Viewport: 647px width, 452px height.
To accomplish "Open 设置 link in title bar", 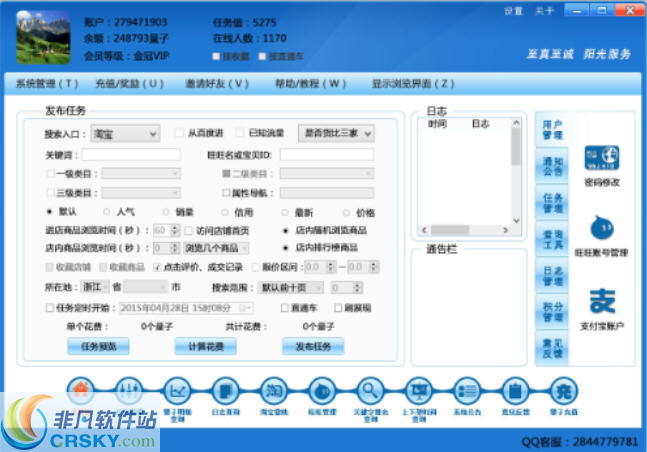I will pyautogui.click(x=513, y=11).
